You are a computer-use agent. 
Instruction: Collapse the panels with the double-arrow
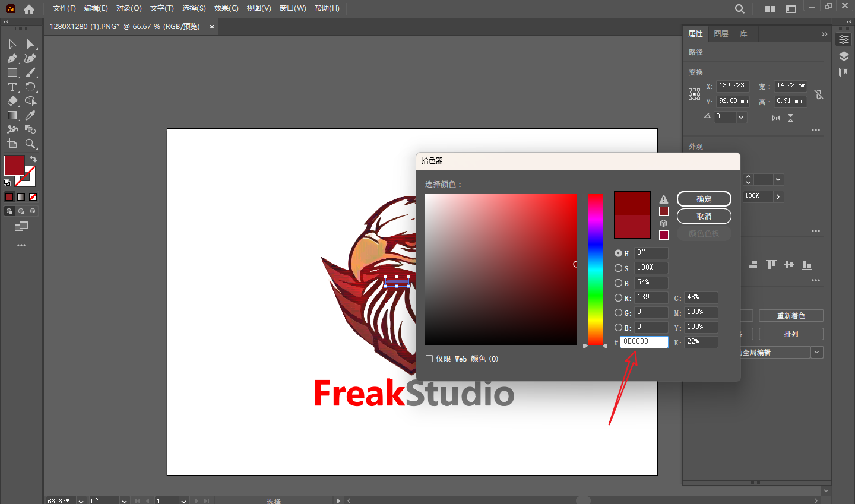825,34
